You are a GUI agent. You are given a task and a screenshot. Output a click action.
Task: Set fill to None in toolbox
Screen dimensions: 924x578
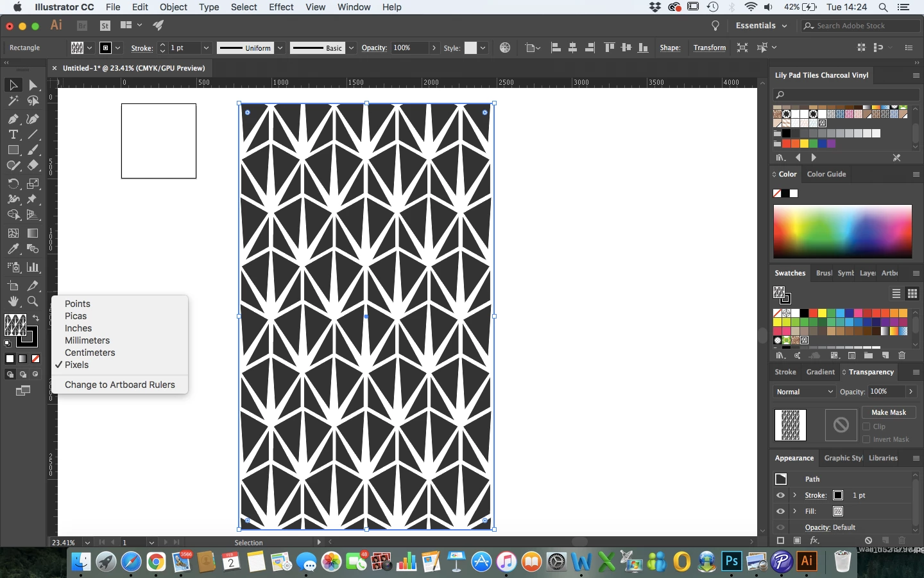(36, 359)
